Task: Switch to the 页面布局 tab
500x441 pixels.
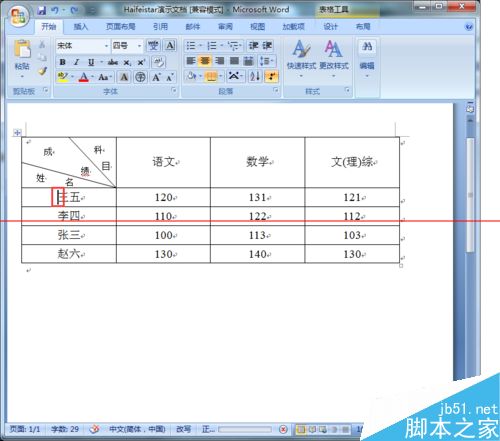Action: 120,27
